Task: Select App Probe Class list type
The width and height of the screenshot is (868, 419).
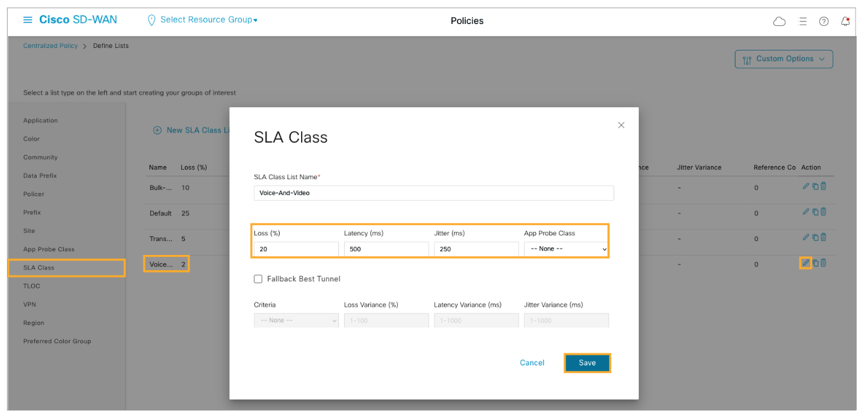Action: [x=49, y=249]
